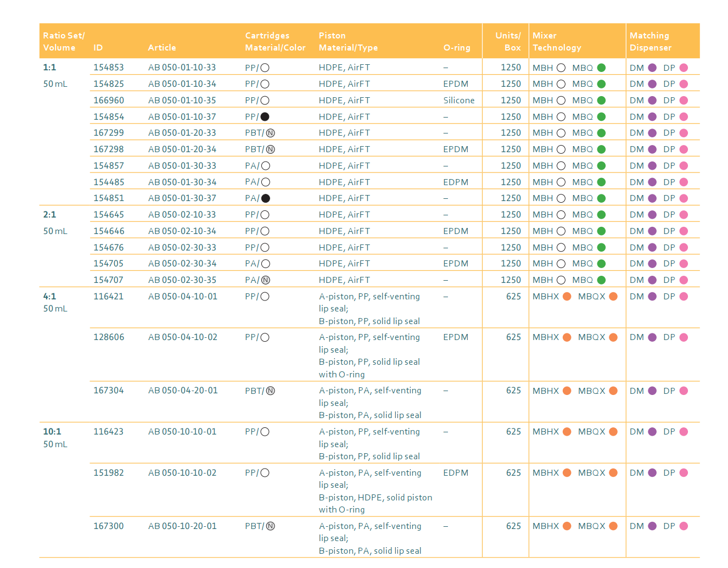The image size is (728, 568).
Task: Click the purple DM dot in row 167298
Action: (652, 149)
